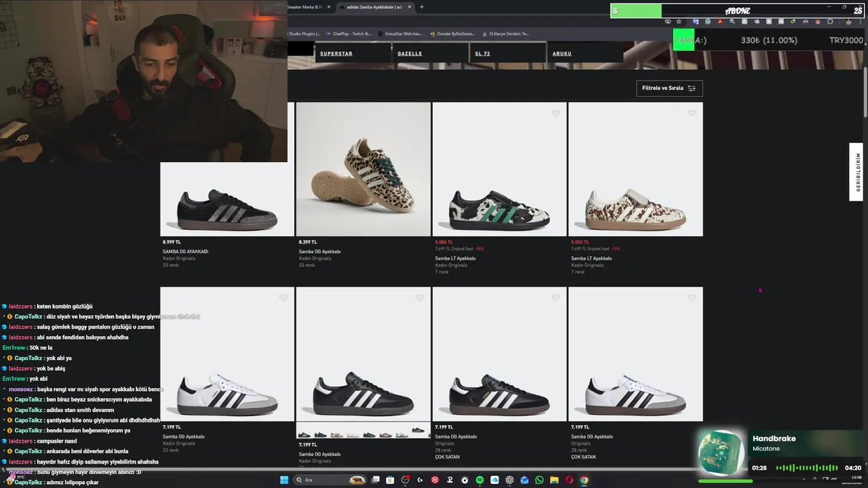Click the taskbar Ara search box
The height and width of the screenshot is (488, 868).
coord(330,480)
